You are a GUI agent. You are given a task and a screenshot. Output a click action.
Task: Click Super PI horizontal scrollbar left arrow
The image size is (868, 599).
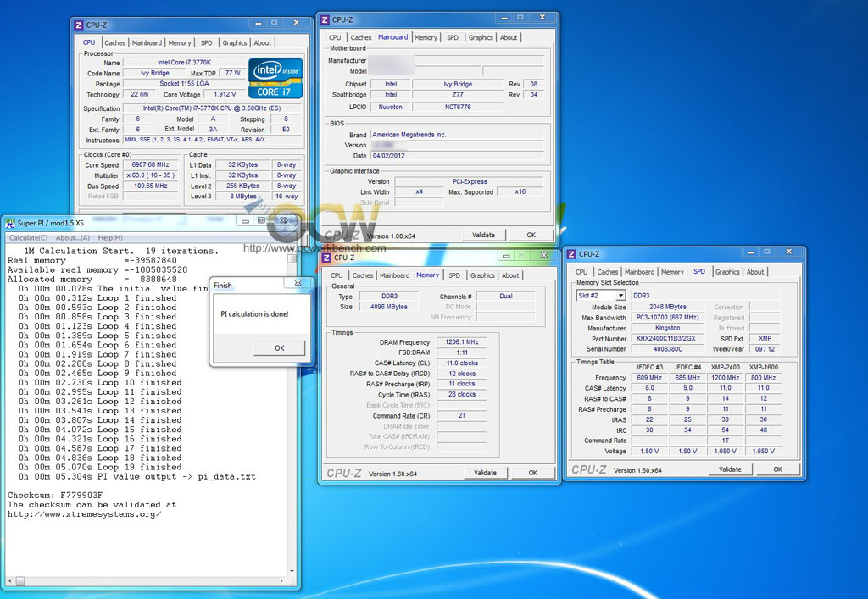click(9, 581)
